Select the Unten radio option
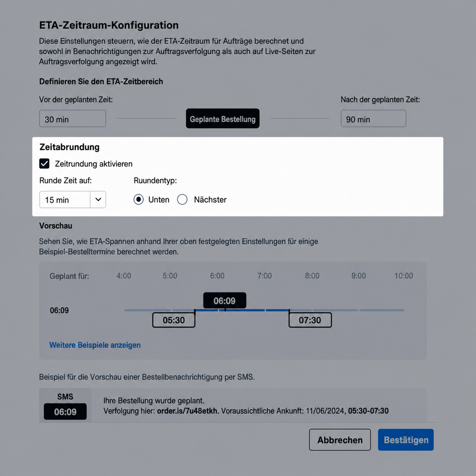The image size is (476, 476). [x=139, y=199]
